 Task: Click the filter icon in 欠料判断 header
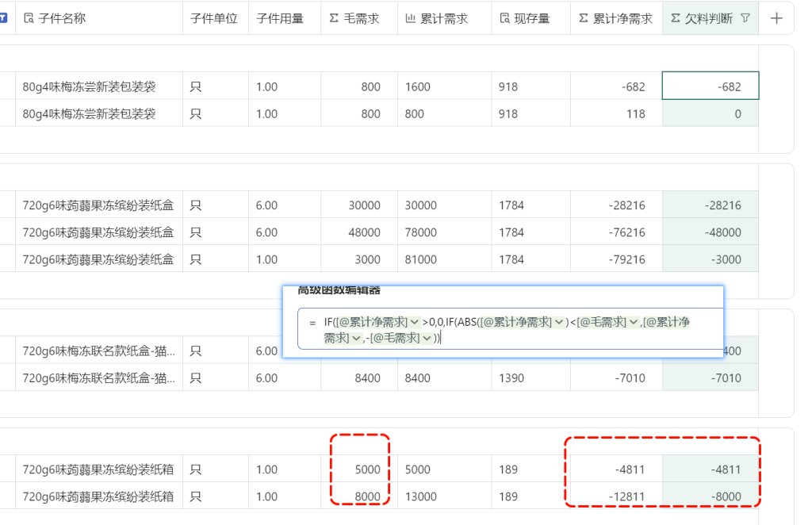pos(745,18)
